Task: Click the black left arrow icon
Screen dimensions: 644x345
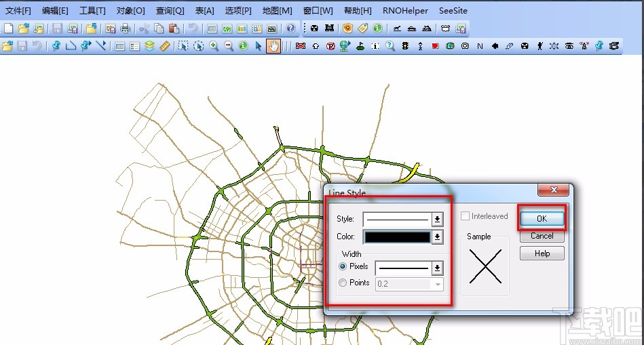Action: [495, 46]
